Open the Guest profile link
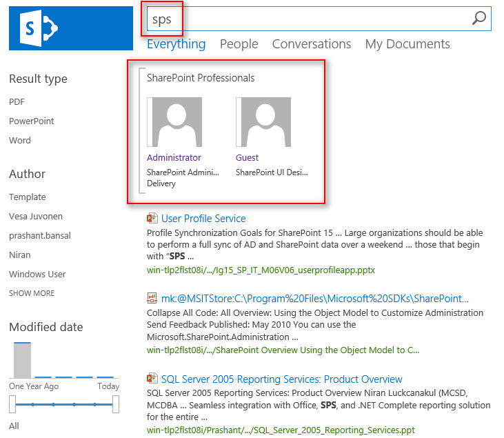Screen dimensions: 504x438 click(247, 157)
